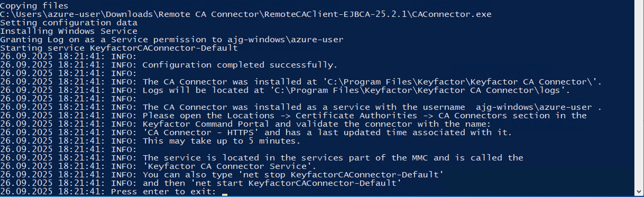Click the 'Installing Windows Service' line
This screenshot has height=197, width=644.
pos(68,31)
